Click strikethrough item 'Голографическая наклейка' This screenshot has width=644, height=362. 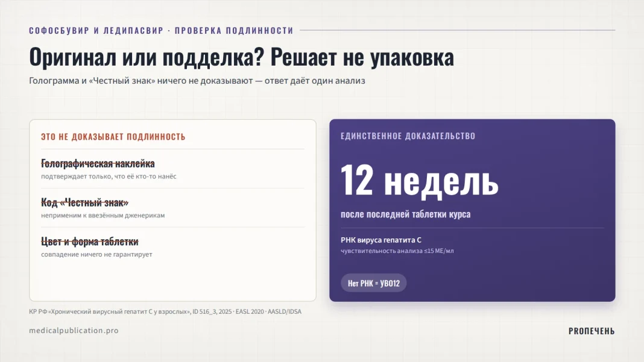coord(98,163)
